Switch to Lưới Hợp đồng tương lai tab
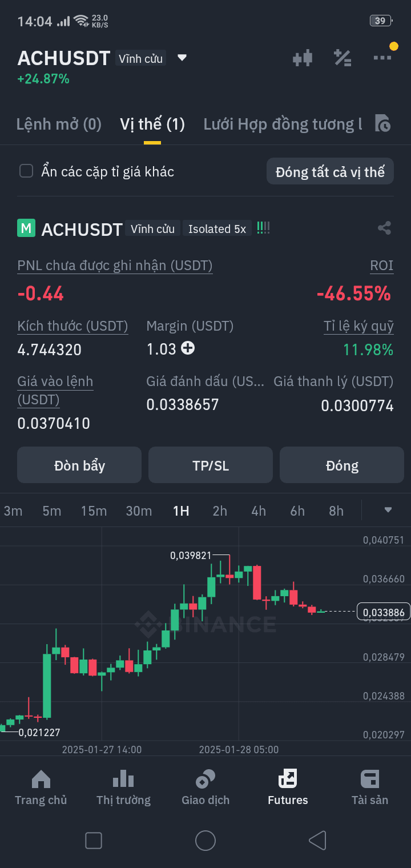 click(x=283, y=124)
